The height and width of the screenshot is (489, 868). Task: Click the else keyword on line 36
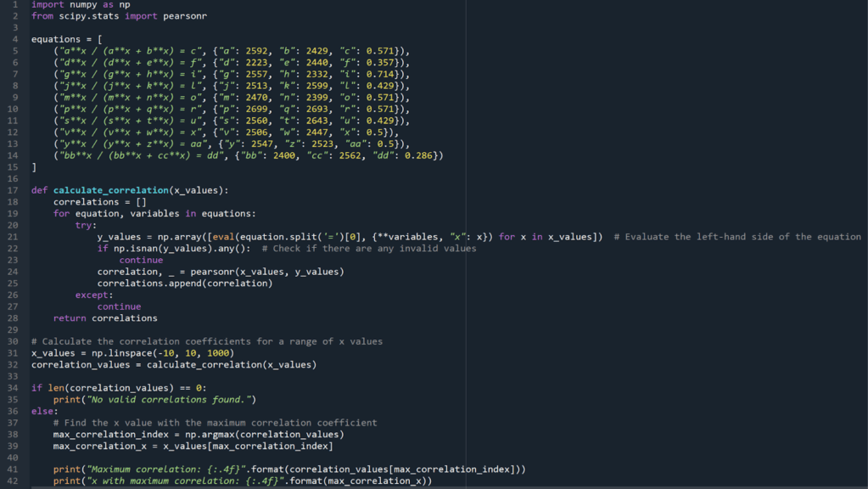tap(42, 411)
